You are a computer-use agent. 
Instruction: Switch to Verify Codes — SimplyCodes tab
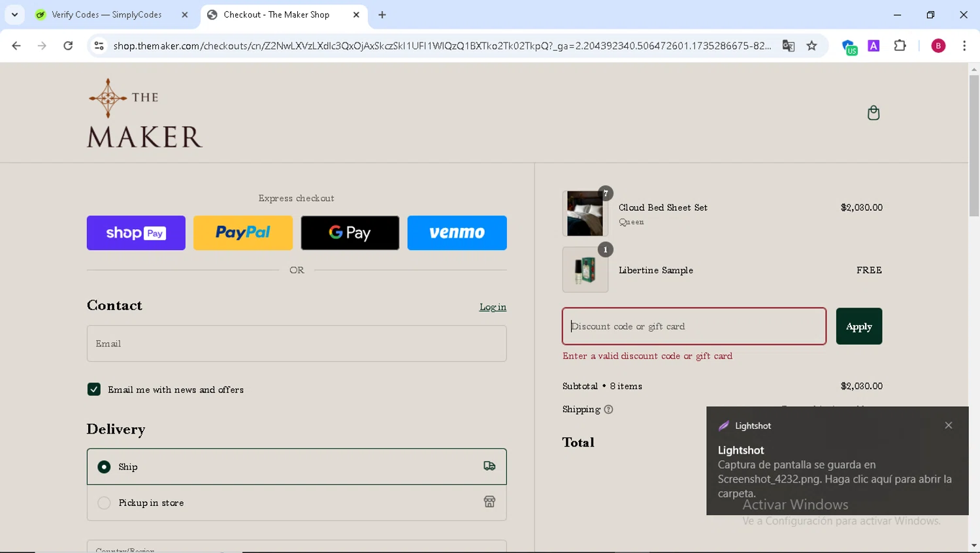pyautogui.click(x=106, y=14)
